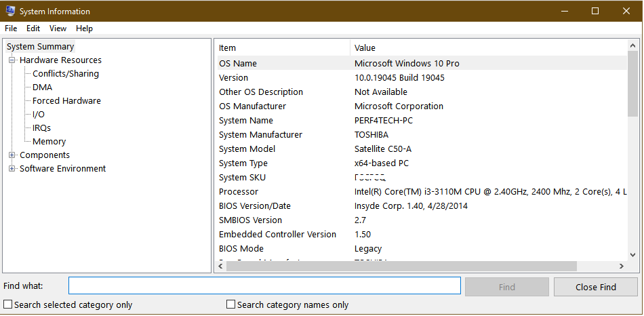Select the System Manufacturer row
Viewport: 644px width, 316px height.
pos(422,135)
